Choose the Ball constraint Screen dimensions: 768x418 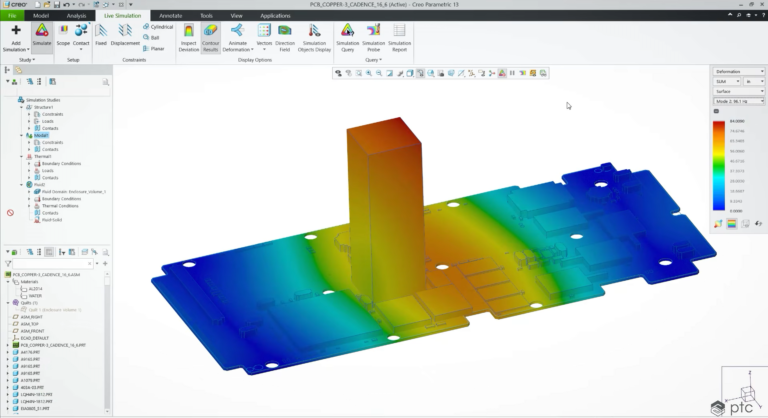151,37
